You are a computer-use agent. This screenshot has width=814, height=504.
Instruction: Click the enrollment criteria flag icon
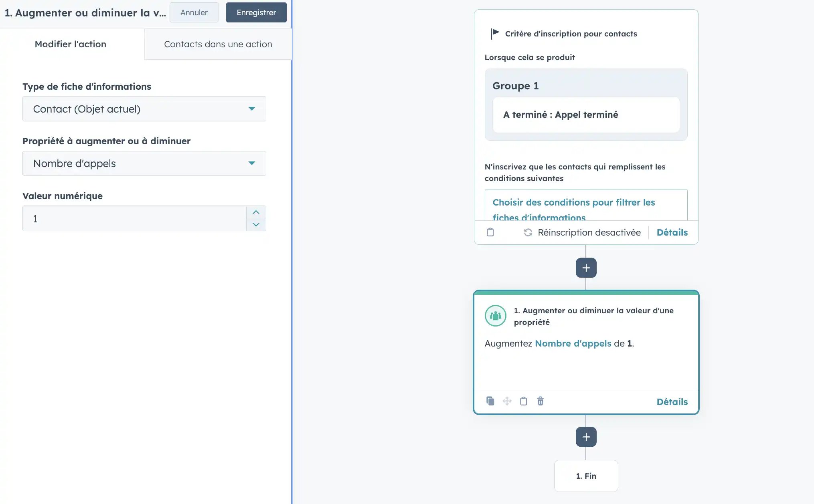click(x=494, y=34)
